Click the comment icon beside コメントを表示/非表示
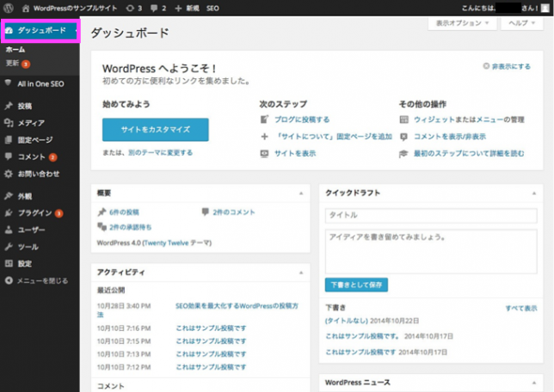Image resolution: width=554 pixels, height=392 pixels. pyautogui.click(x=403, y=137)
